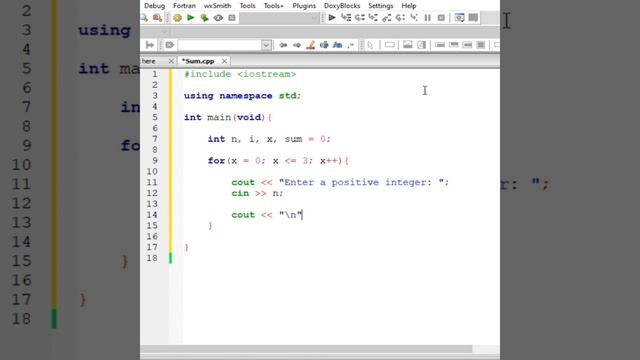
Task: Click the Next instruction debug icon
Action: 400,18
